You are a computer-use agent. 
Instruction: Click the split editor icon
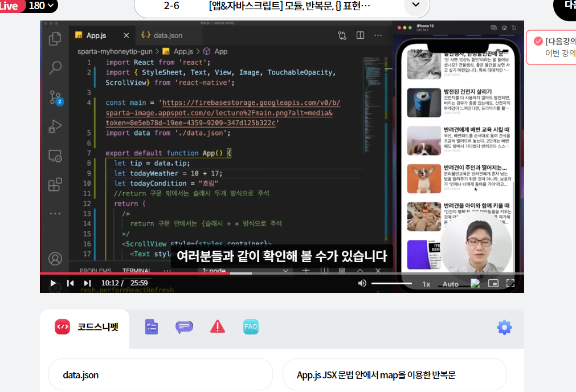tap(361, 35)
